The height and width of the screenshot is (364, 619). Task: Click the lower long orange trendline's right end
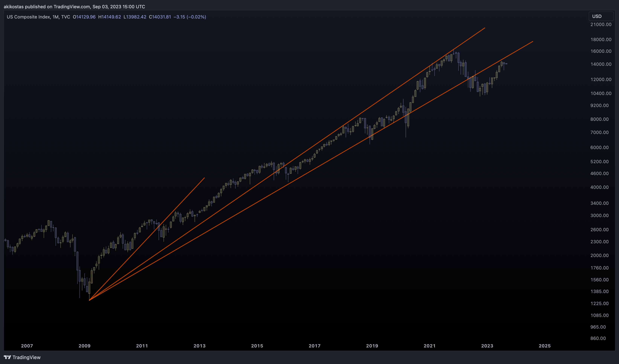533,41
